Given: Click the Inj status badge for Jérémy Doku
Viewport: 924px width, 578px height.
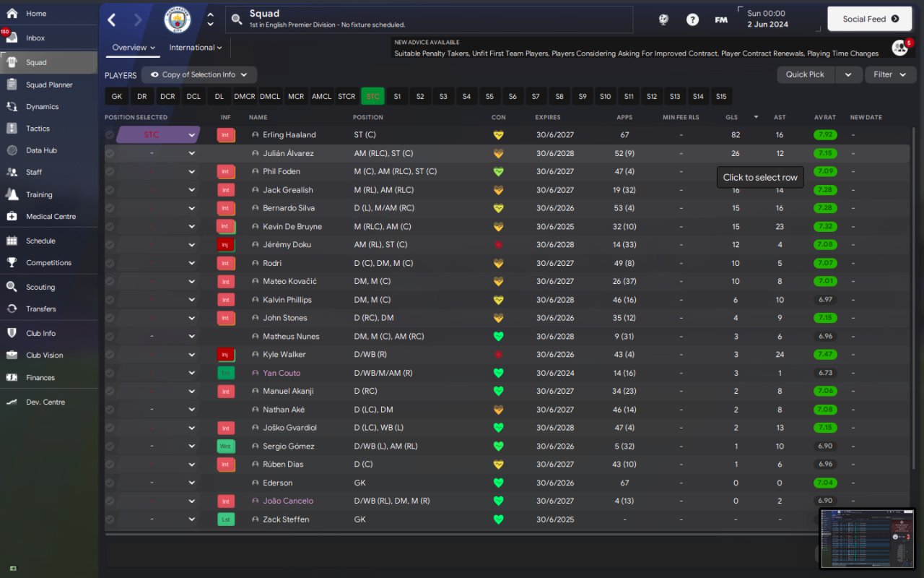Looking at the screenshot, I should (226, 245).
